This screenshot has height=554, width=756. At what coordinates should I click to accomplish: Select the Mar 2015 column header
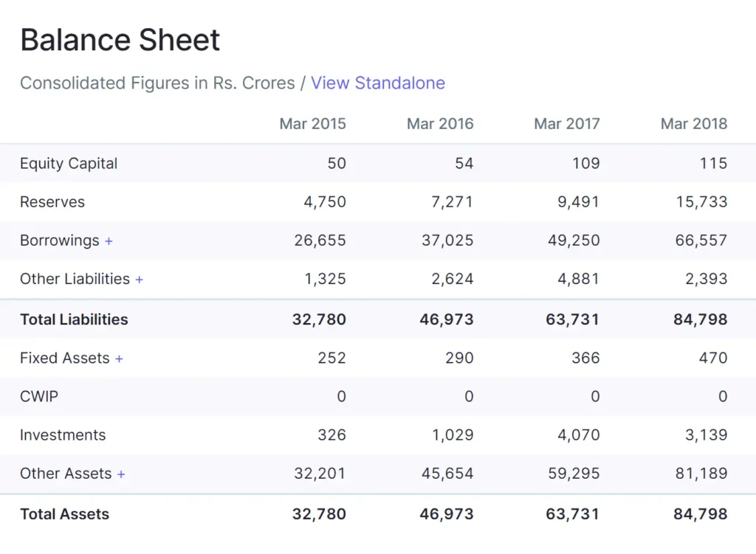coord(312,124)
